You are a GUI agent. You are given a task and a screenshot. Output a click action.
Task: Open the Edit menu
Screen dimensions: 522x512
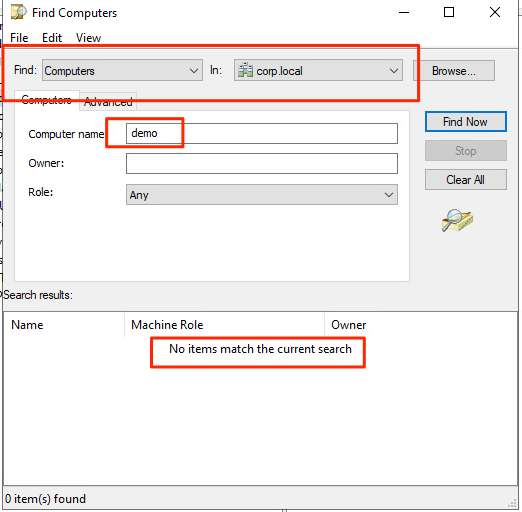[x=52, y=38]
